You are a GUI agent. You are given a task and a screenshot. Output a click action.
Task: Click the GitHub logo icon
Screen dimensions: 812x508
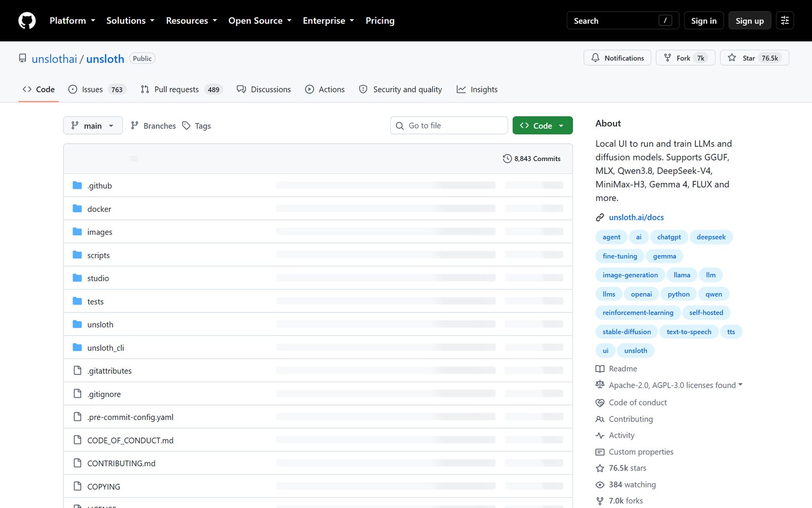tap(27, 21)
